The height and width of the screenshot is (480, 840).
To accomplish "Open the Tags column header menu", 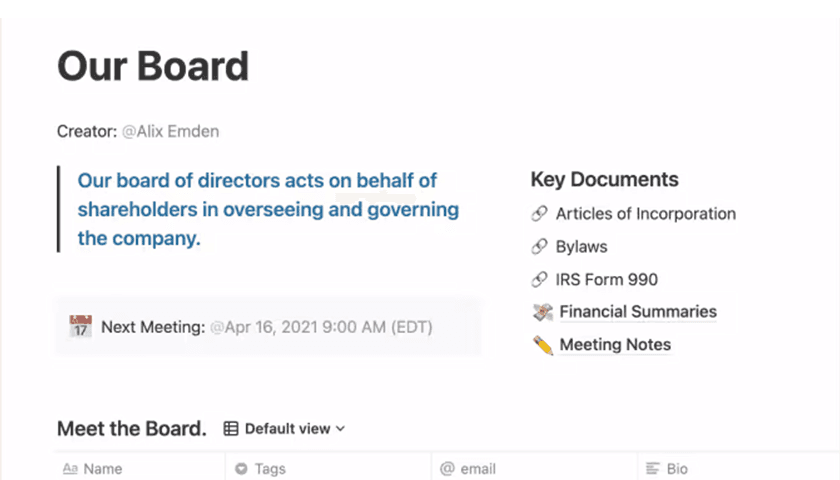I will click(270, 469).
